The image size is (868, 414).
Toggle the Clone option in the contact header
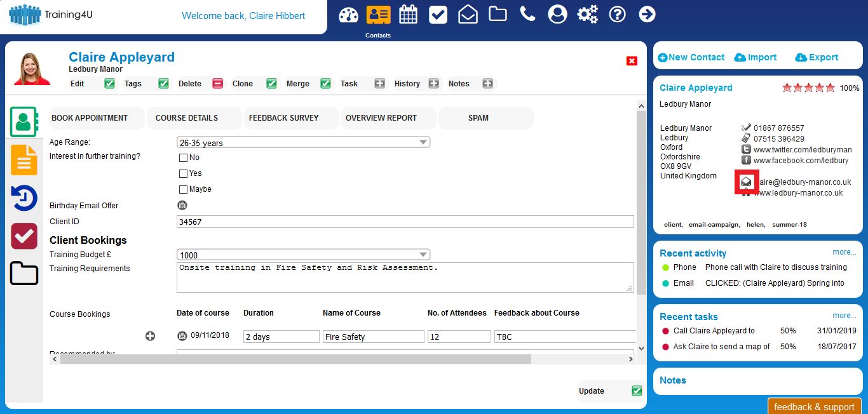point(271,83)
